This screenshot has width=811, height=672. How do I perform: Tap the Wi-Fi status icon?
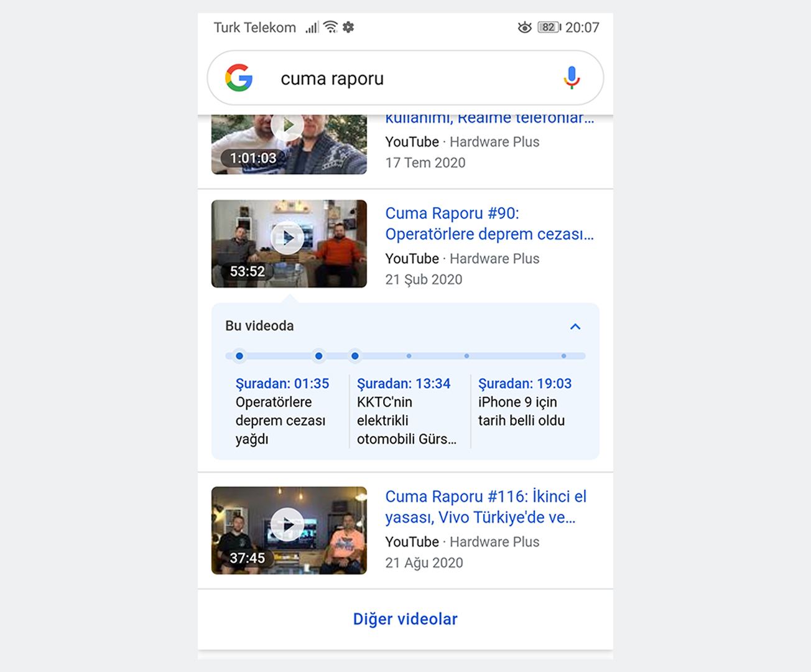(x=331, y=27)
